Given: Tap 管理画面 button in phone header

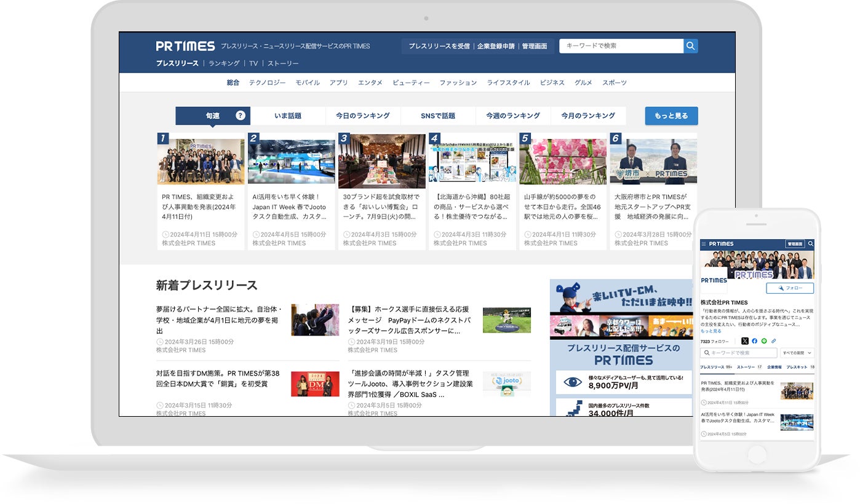Looking at the screenshot, I should click(x=795, y=244).
